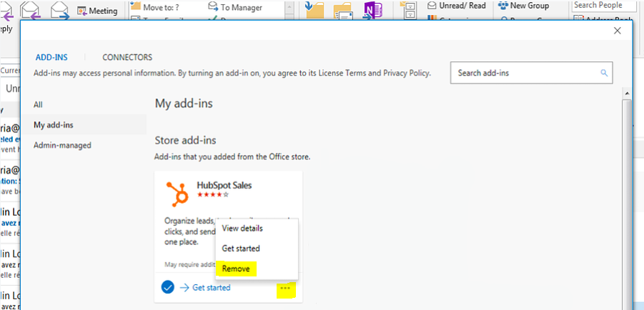This screenshot has width=644, height=310.
Task: Switch to the ADD-INS tab
Action: click(x=51, y=57)
